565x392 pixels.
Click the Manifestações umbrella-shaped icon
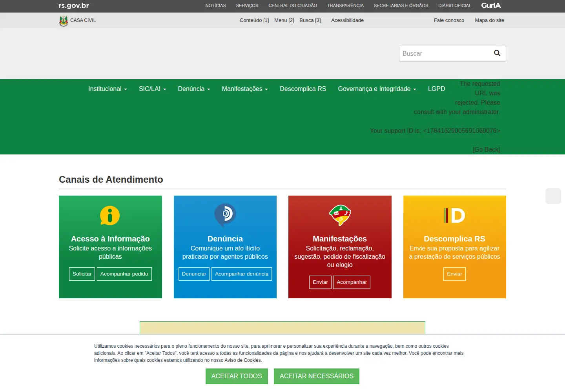pos(340,215)
